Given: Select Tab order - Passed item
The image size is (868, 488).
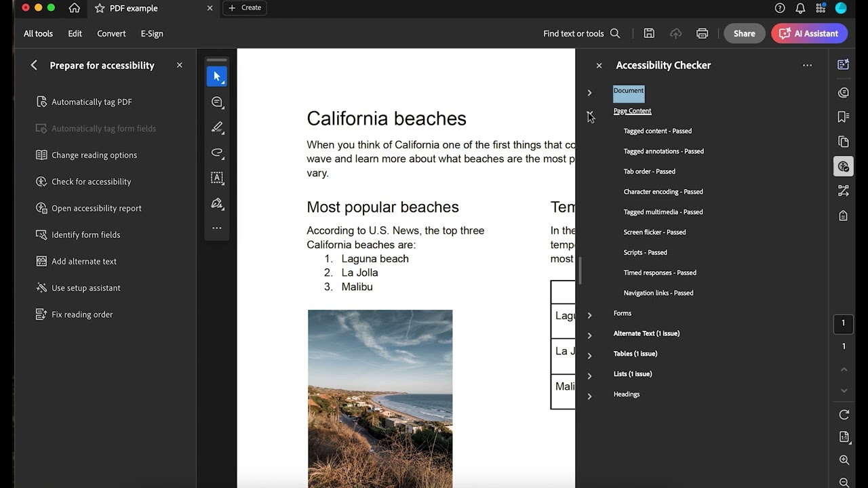Looking at the screenshot, I should point(649,171).
